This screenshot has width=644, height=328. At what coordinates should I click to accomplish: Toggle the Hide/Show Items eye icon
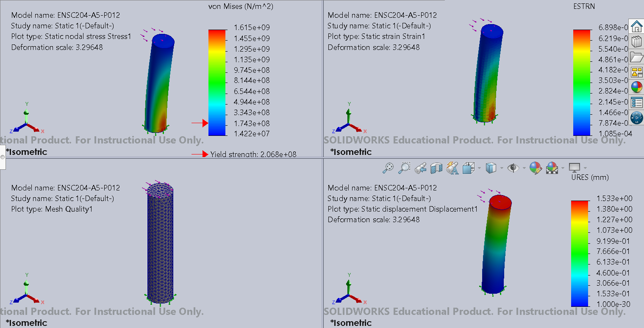pyautogui.click(x=514, y=168)
